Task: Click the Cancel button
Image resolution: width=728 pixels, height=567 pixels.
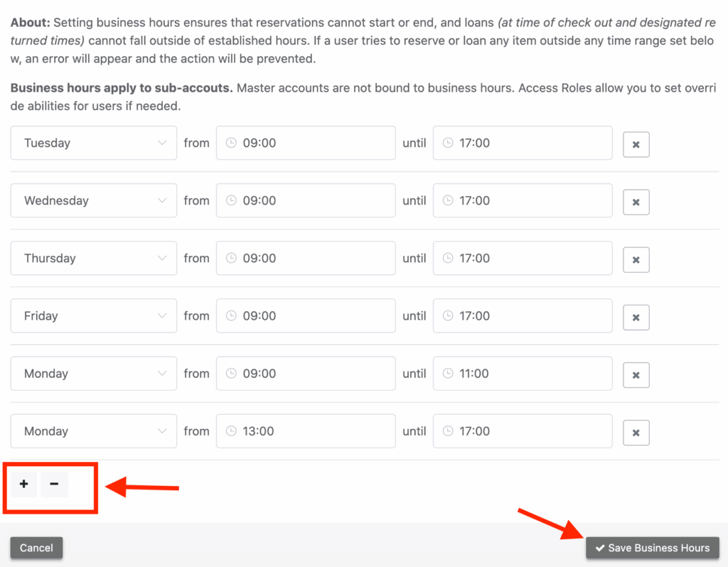Action: (x=36, y=548)
